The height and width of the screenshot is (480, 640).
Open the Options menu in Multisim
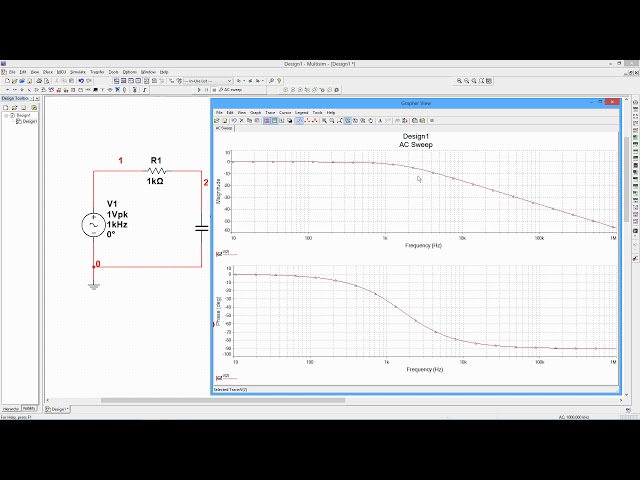click(x=130, y=72)
